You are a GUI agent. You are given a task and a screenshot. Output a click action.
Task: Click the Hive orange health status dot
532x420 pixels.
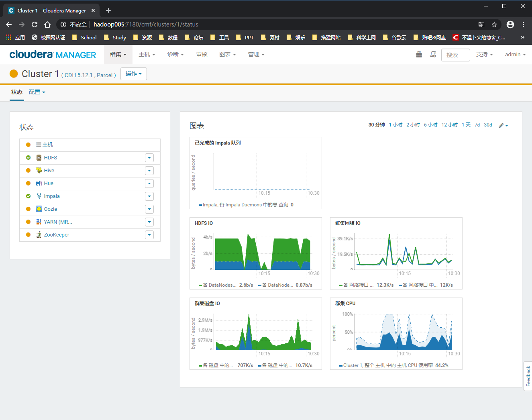(x=28, y=170)
